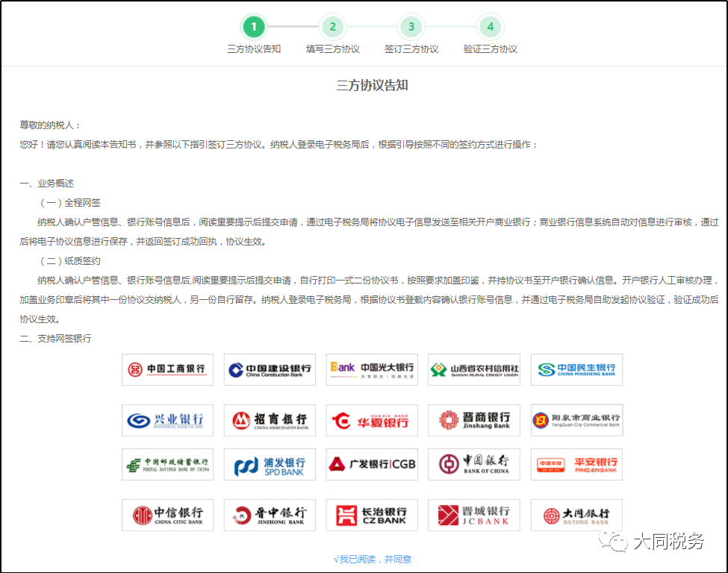
Task: Choose the 浦发银行 SPD Bank logo
Action: 270,464
